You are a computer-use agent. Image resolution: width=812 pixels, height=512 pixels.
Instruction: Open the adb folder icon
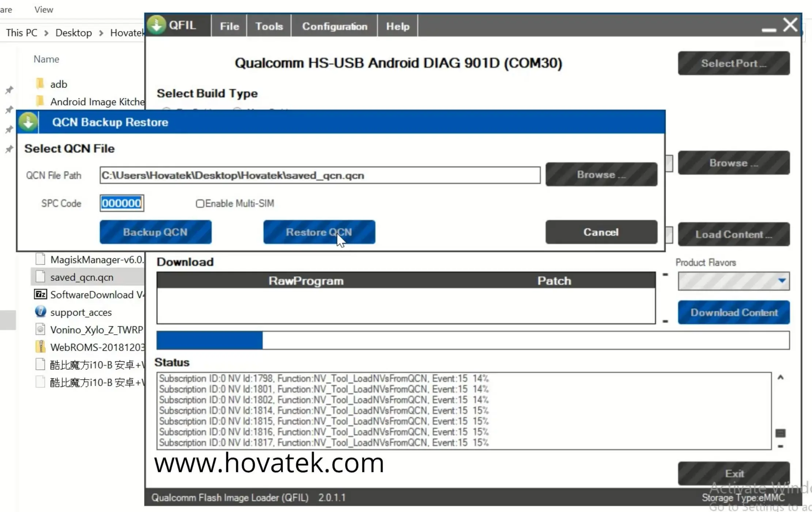click(x=40, y=84)
